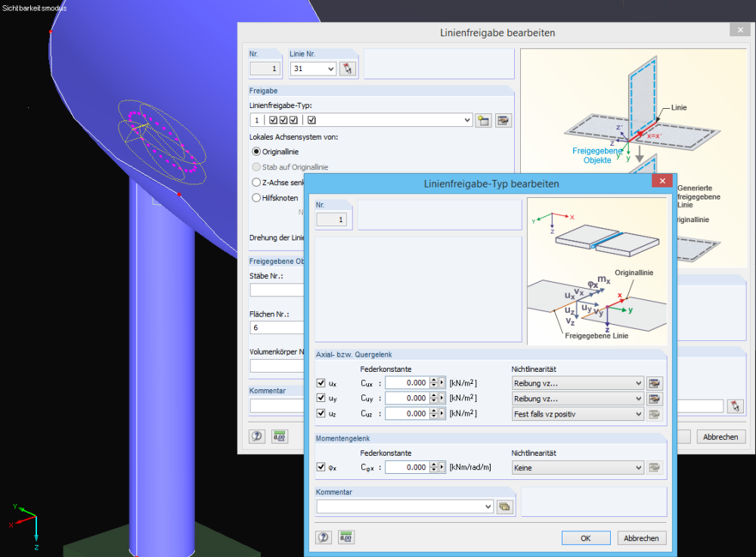Toggle the φx moment release checkbox
This screenshot has width=756, height=557.
(321, 467)
